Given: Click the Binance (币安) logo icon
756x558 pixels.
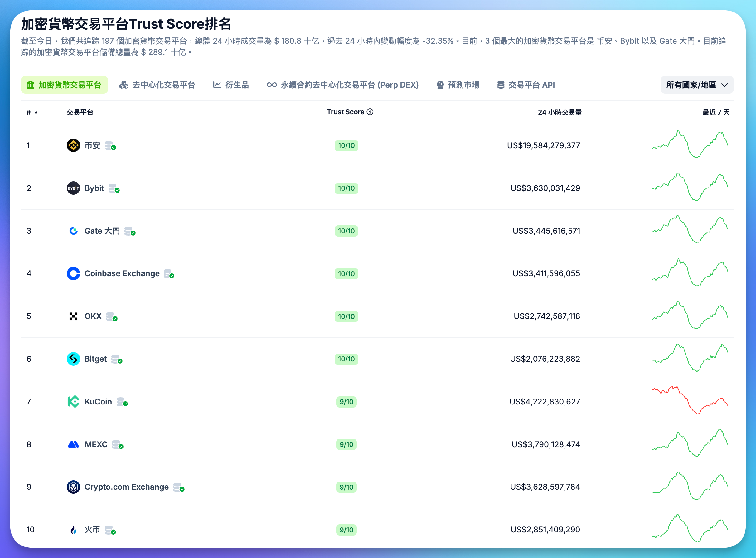Looking at the screenshot, I should coord(73,145).
